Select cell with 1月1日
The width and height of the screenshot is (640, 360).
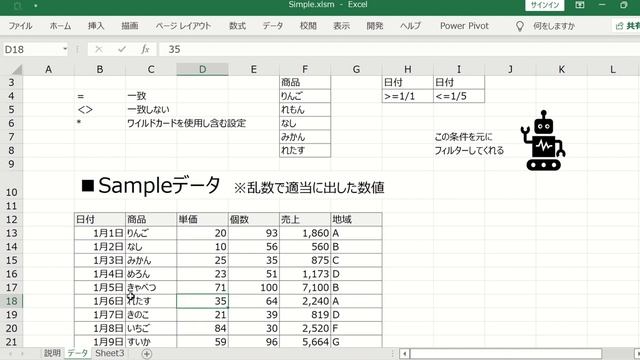point(100,233)
